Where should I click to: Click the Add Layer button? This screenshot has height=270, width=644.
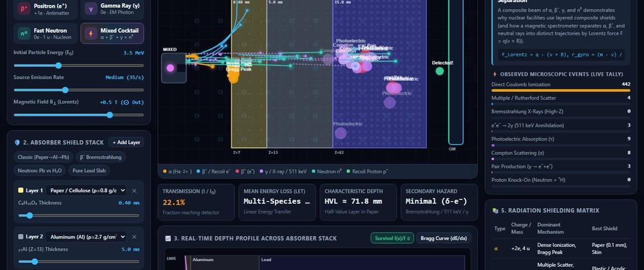[126, 143]
